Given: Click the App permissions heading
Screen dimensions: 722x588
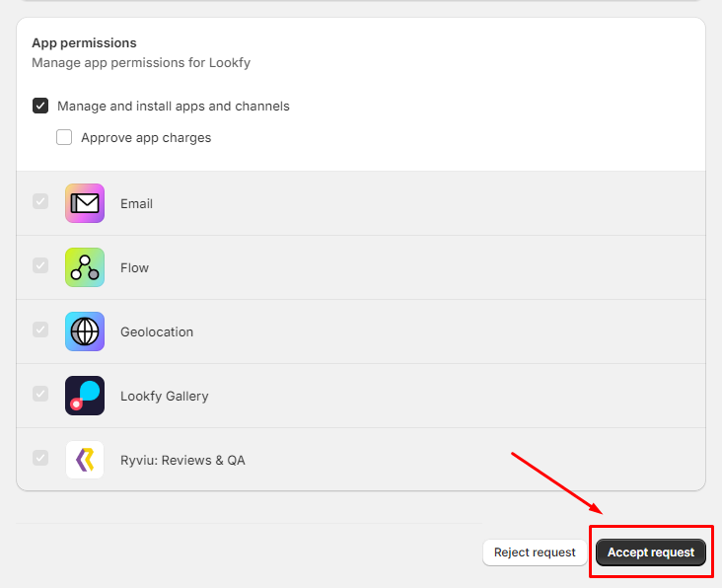Looking at the screenshot, I should click(84, 42).
